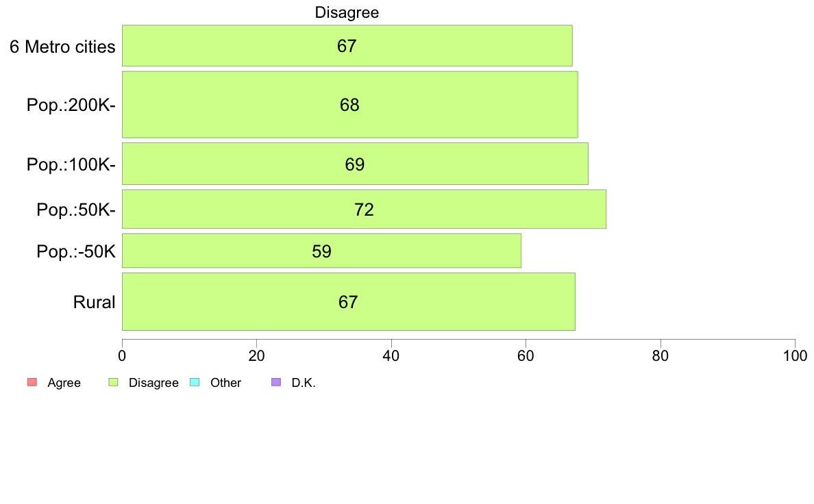Click the 60 tick on x-axis
Screen dimensions: 814x504
(526, 356)
